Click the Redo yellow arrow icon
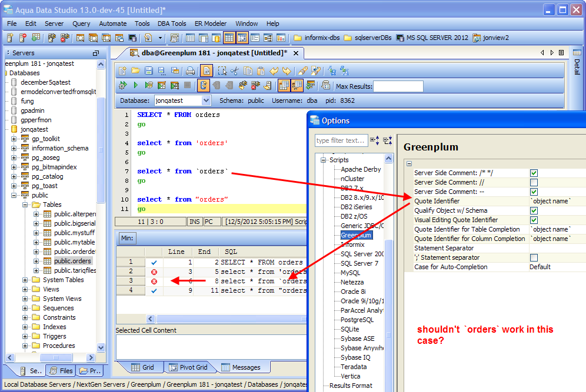Screen dimensions: 586x392 click(287, 71)
